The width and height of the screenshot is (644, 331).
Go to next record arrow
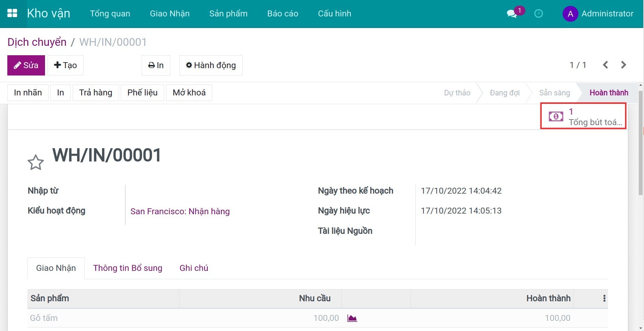pos(624,65)
